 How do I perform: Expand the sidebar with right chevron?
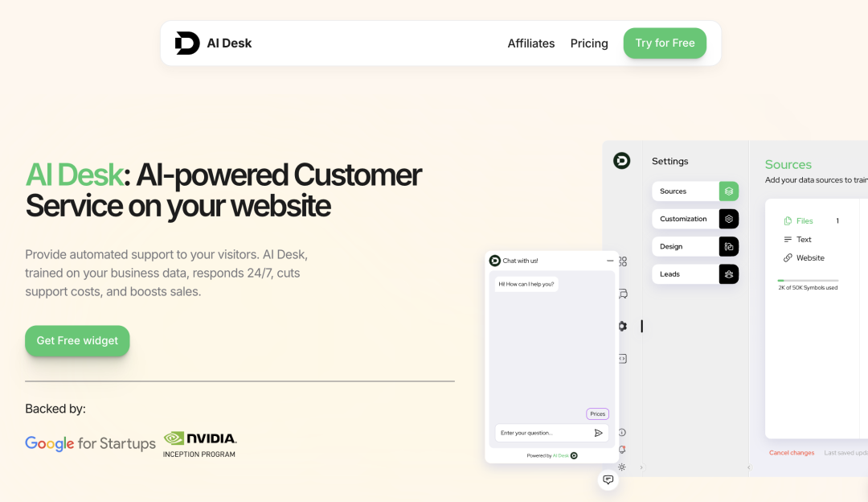point(641,467)
